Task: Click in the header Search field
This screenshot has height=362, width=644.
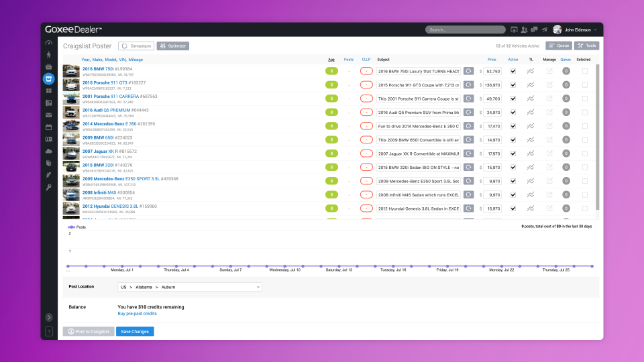Action: coord(466,29)
